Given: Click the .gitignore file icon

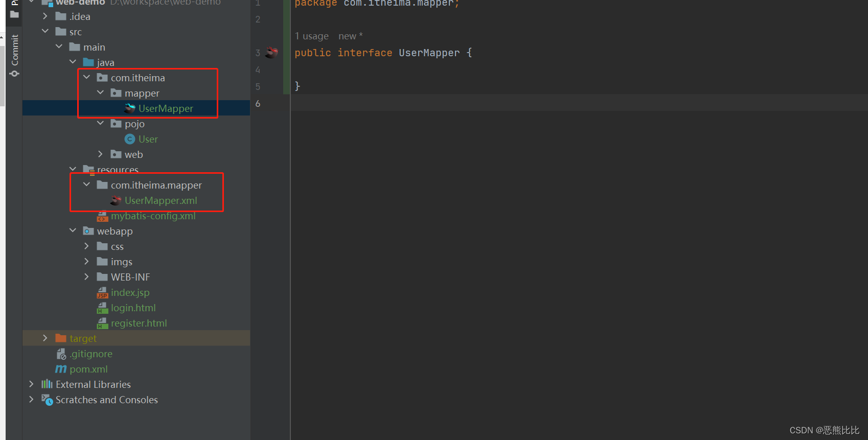Looking at the screenshot, I should tap(61, 354).
